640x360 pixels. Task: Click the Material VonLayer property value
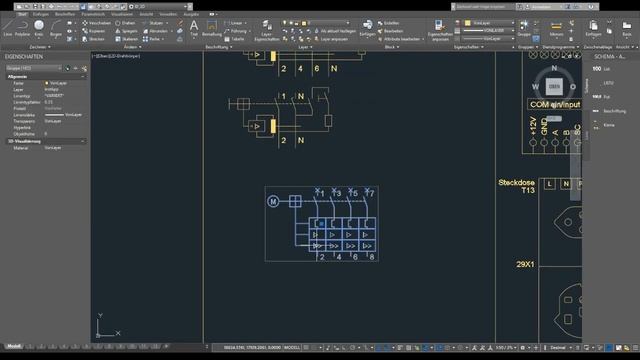point(53,148)
